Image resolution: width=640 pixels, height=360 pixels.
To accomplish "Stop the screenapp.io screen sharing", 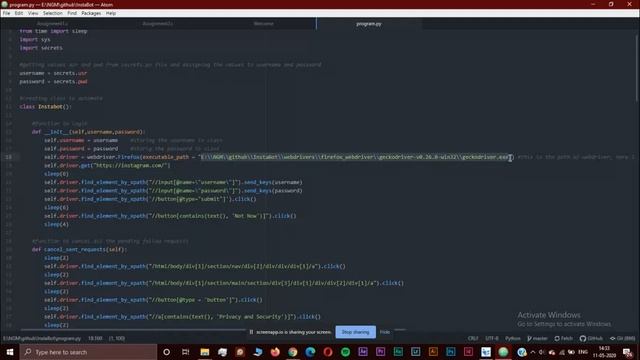I will click(355, 332).
